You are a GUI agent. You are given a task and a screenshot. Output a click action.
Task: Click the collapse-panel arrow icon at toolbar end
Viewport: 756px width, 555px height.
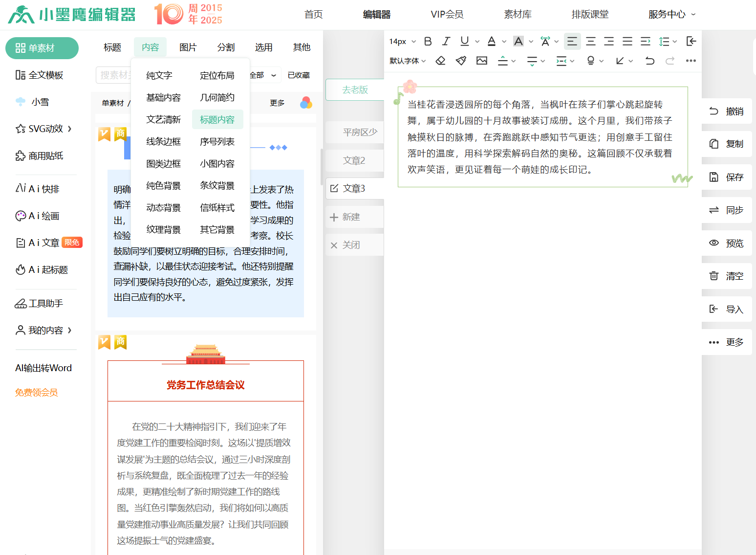pos(691,41)
